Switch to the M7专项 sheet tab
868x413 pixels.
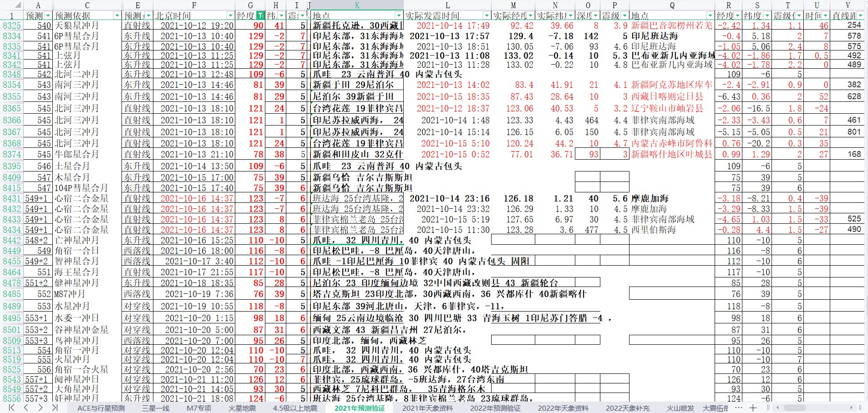pyautogui.click(x=199, y=408)
